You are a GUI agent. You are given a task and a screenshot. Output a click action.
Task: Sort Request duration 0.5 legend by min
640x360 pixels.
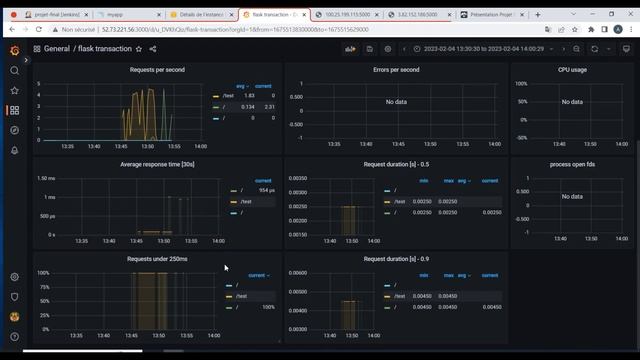tap(424, 181)
